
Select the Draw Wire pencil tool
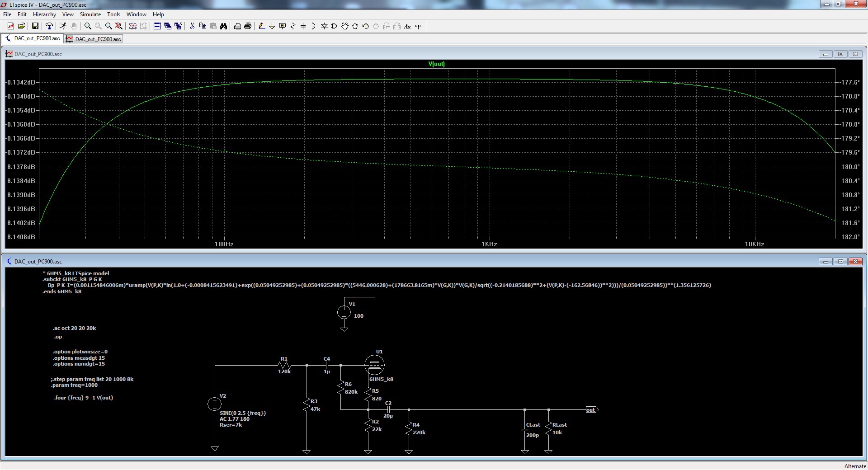261,26
